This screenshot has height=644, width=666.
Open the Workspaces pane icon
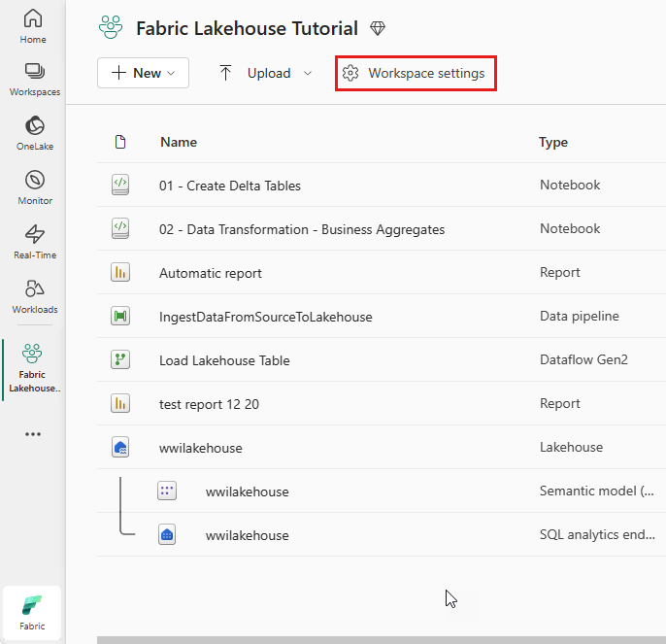point(34,80)
